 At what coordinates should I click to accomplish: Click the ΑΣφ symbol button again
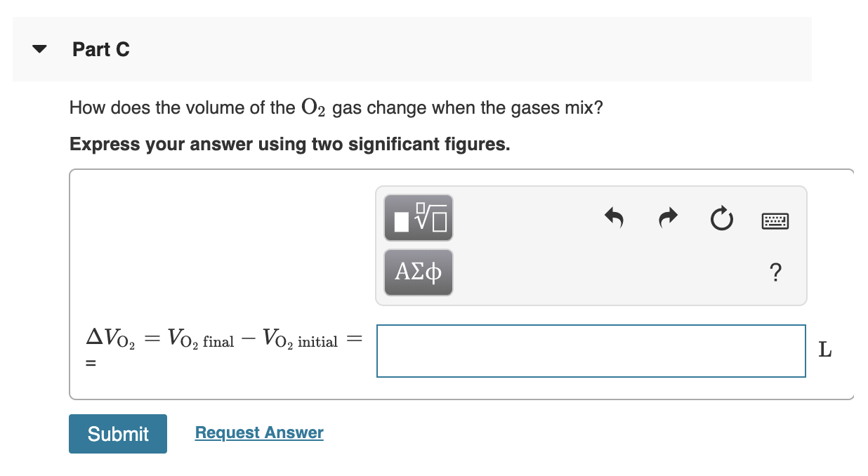point(418,272)
